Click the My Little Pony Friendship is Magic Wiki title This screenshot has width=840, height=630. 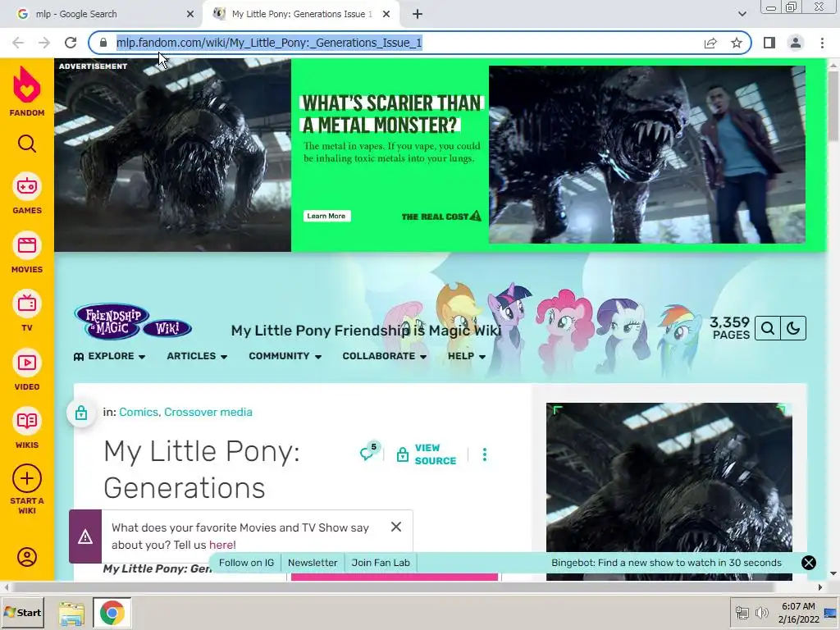click(366, 331)
